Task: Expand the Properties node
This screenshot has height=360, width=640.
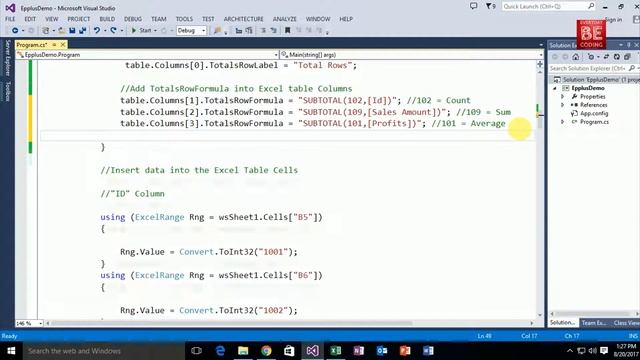Action: point(562,97)
